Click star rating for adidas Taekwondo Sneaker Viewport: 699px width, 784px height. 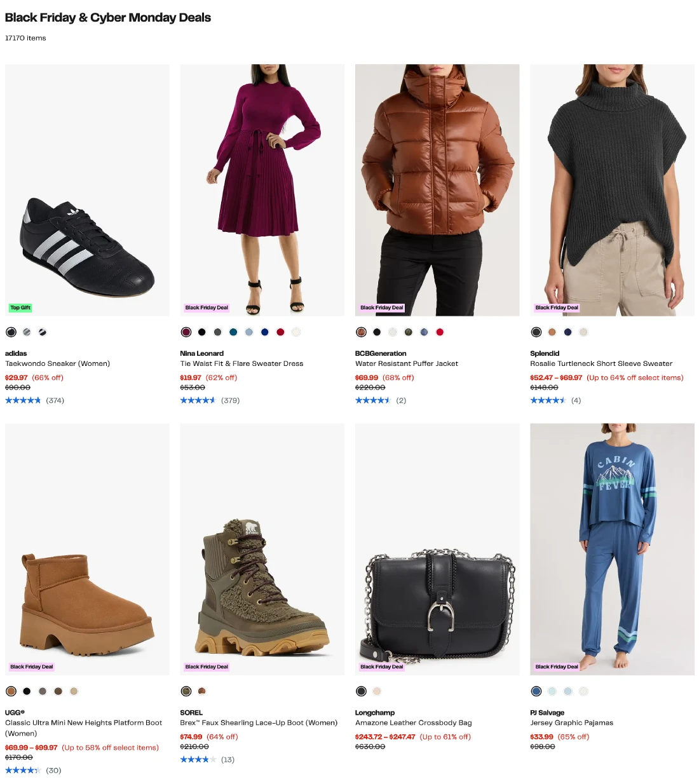pyautogui.click(x=23, y=401)
